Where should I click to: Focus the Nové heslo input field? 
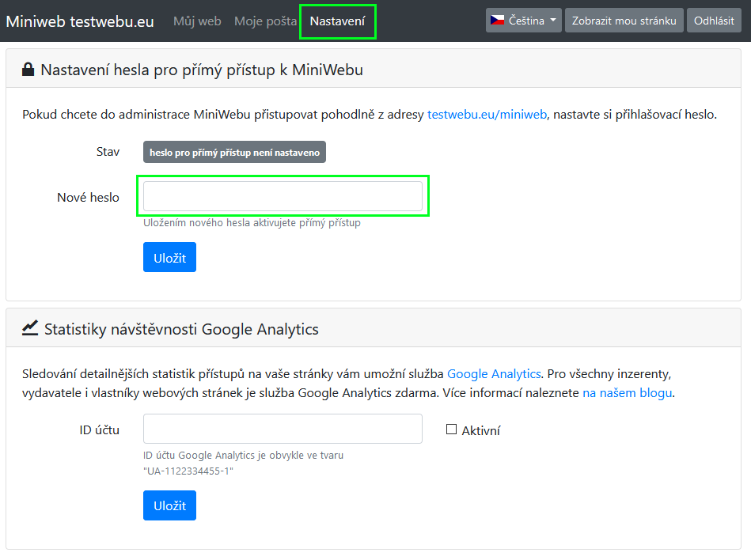[x=283, y=195]
